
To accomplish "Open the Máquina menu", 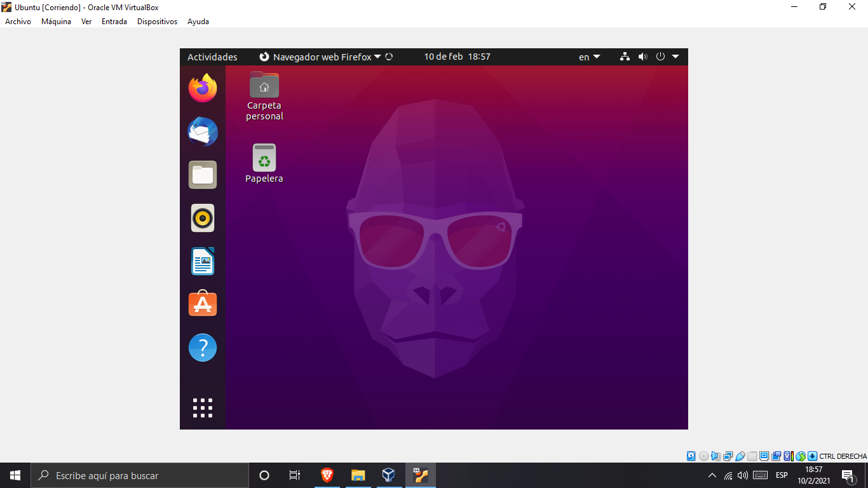I will tap(56, 22).
